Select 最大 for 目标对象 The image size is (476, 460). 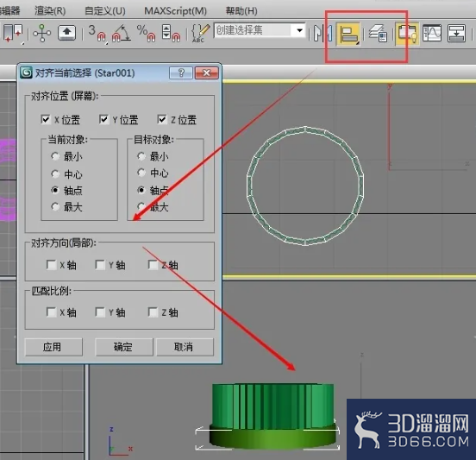click(141, 206)
